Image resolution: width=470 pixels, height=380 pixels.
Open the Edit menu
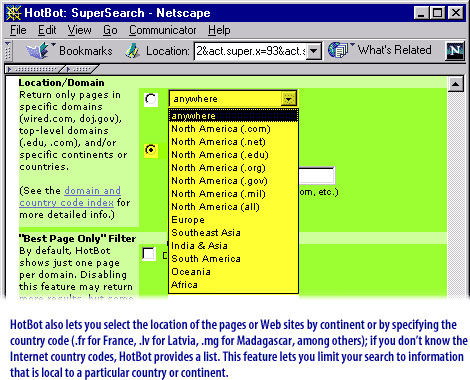47,30
